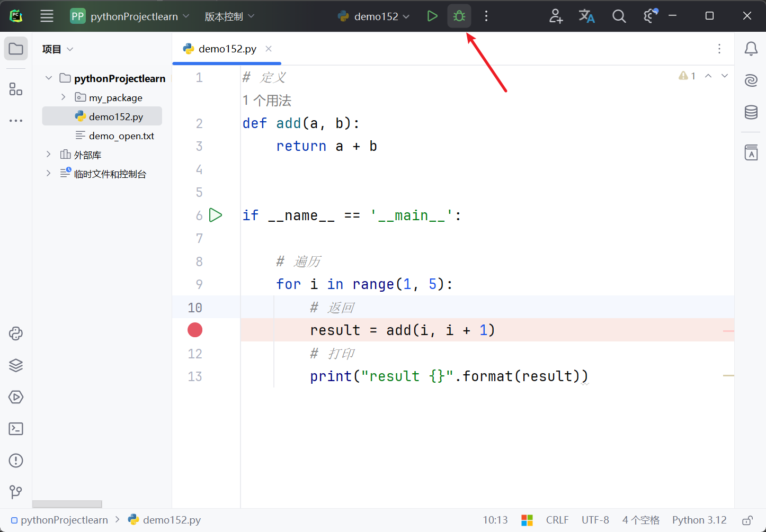This screenshot has width=766, height=532.
Task: Open IDE settings gear icon
Action: tap(651, 16)
